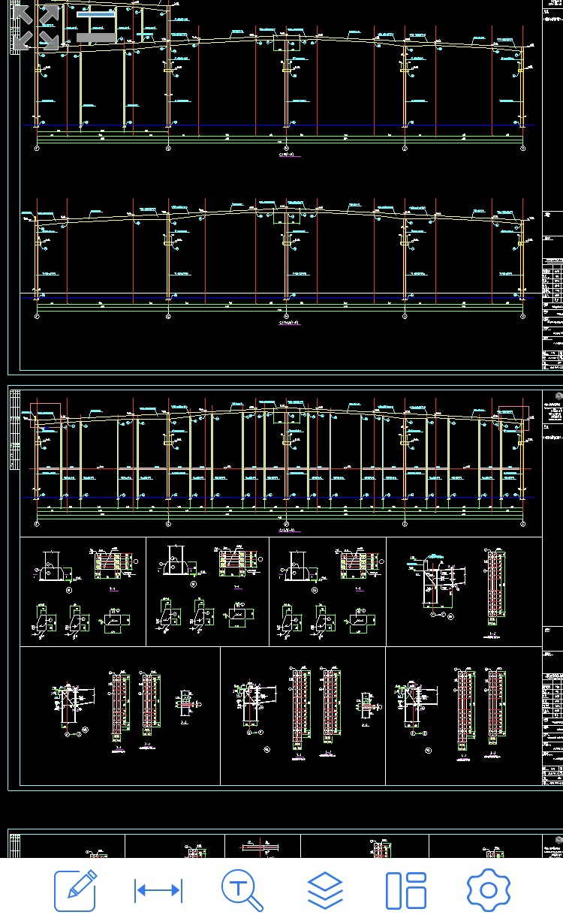Select the lower-right connection detail box

click(x=463, y=715)
